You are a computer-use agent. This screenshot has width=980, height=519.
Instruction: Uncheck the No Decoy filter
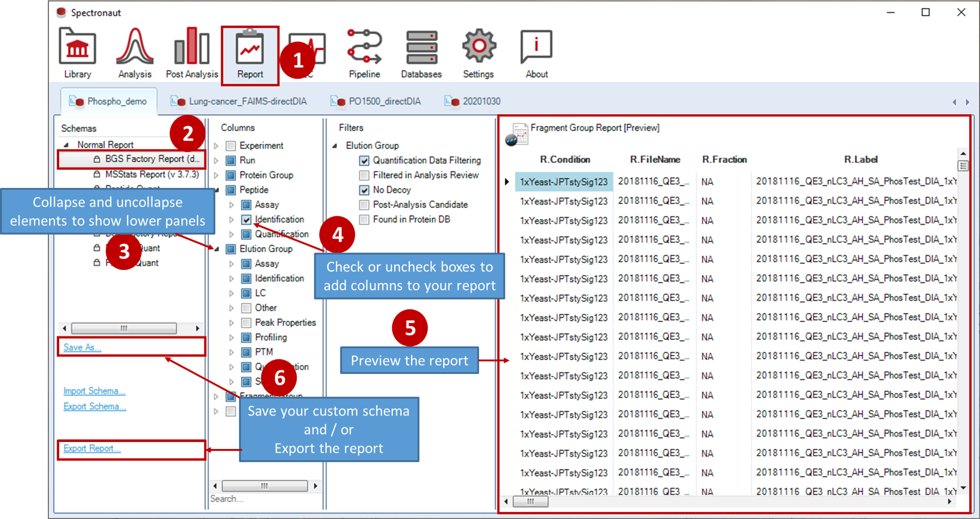click(x=364, y=190)
